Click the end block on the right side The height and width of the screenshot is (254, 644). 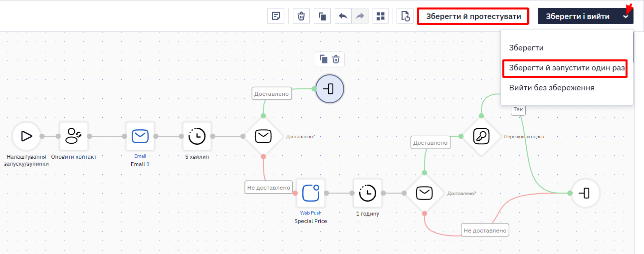pyautogui.click(x=586, y=193)
